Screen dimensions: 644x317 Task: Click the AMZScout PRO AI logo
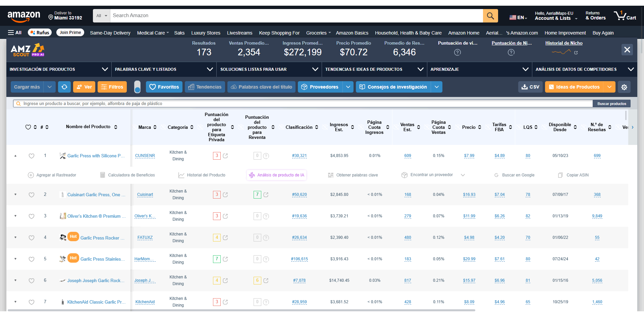tap(28, 50)
